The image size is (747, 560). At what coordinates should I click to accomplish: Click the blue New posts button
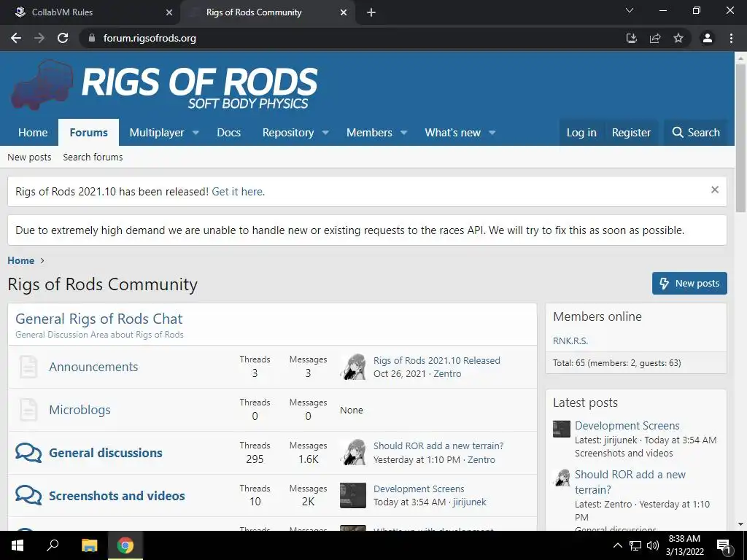[689, 284]
